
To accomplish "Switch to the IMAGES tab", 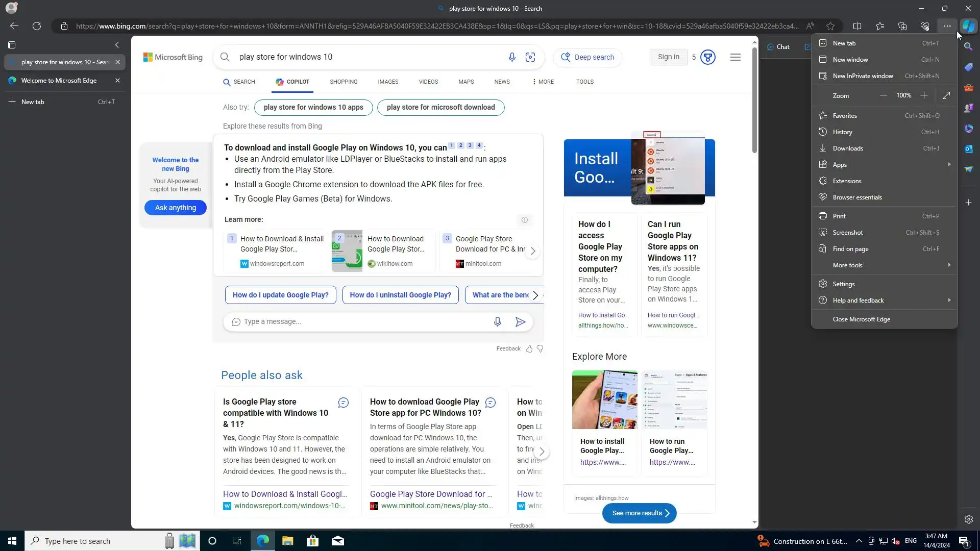I will coord(388,82).
